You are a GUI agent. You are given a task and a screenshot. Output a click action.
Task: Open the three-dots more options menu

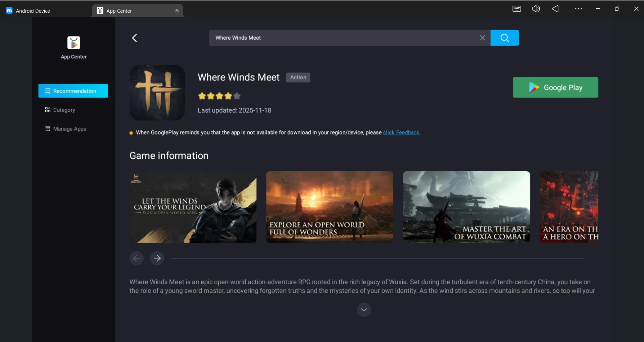[578, 9]
